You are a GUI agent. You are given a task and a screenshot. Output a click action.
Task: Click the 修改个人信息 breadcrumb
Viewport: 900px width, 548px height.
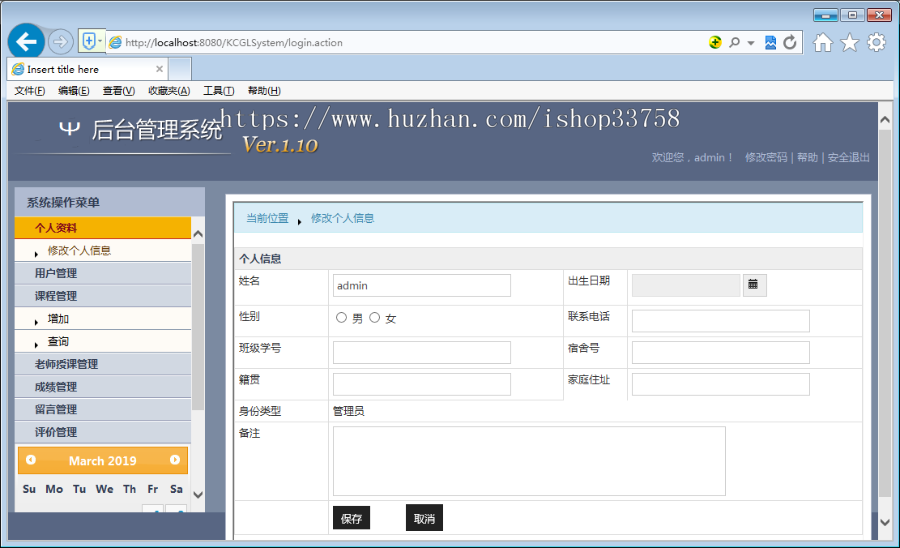pyautogui.click(x=343, y=218)
